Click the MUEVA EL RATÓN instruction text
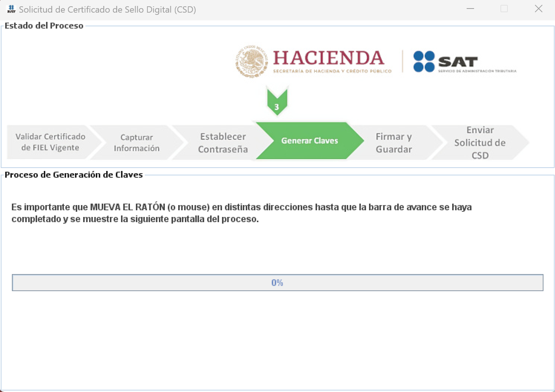 241,213
